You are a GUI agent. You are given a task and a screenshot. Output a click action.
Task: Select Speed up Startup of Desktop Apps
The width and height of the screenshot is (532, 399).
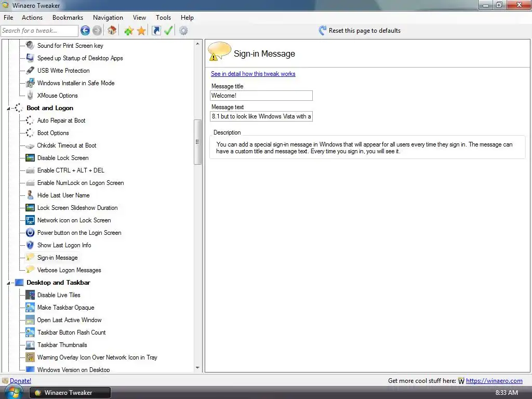coord(80,58)
